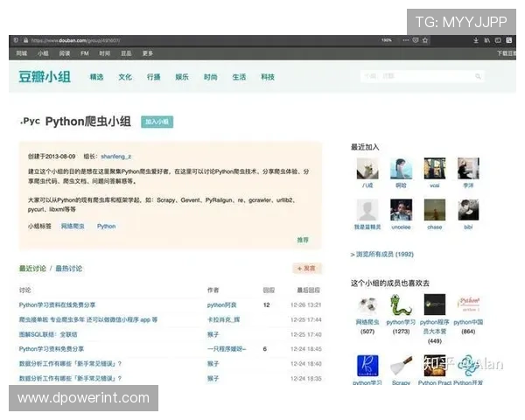This screenshot has height=420, width=525.
Task: Expand the 更多 menu in top navigation
Action: (x=148, y=53)
